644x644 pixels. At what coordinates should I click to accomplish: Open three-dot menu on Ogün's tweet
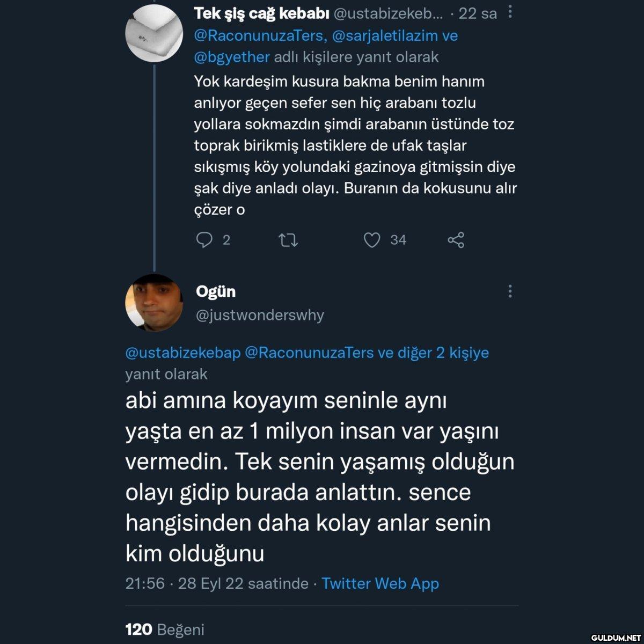(510, 291)
